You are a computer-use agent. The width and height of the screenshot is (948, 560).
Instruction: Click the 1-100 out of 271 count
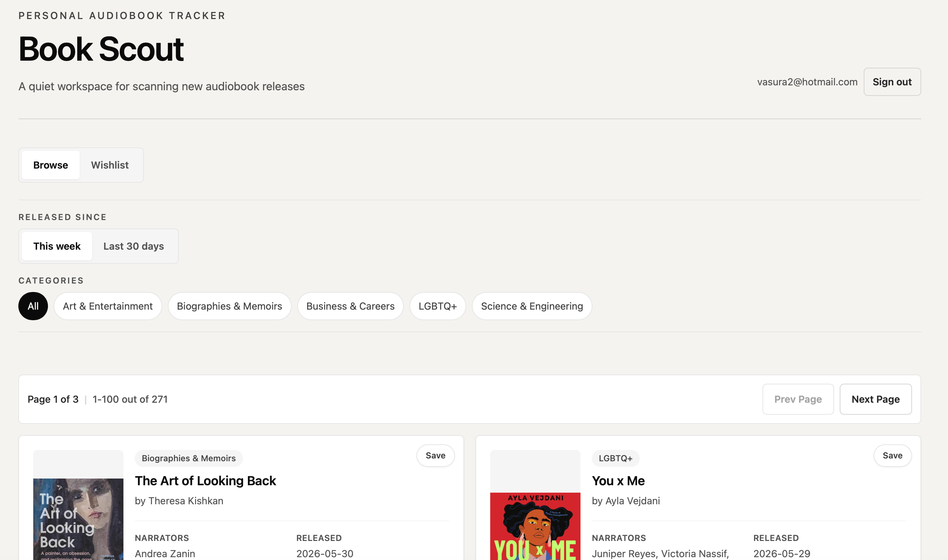coord(130,399)
